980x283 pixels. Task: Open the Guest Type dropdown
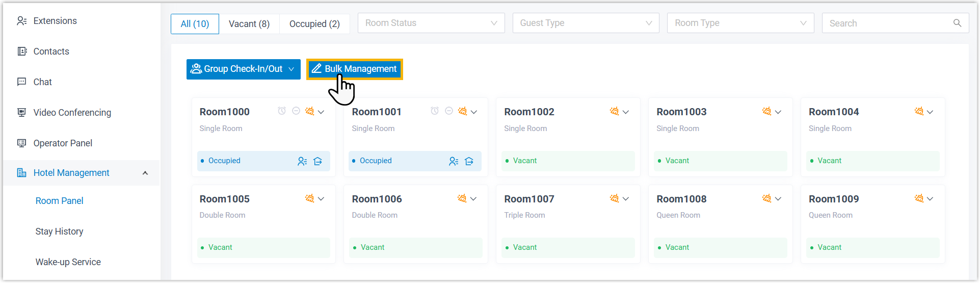point(586,23)
